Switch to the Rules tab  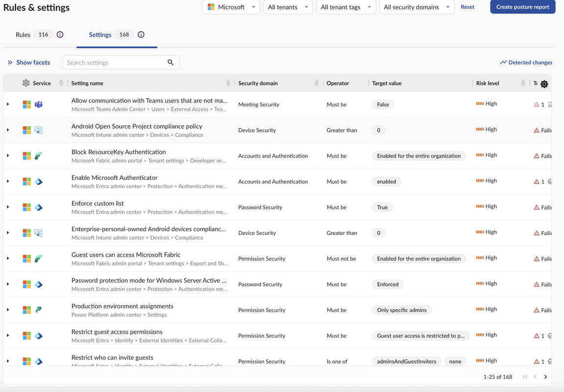(x=23, y=34)
